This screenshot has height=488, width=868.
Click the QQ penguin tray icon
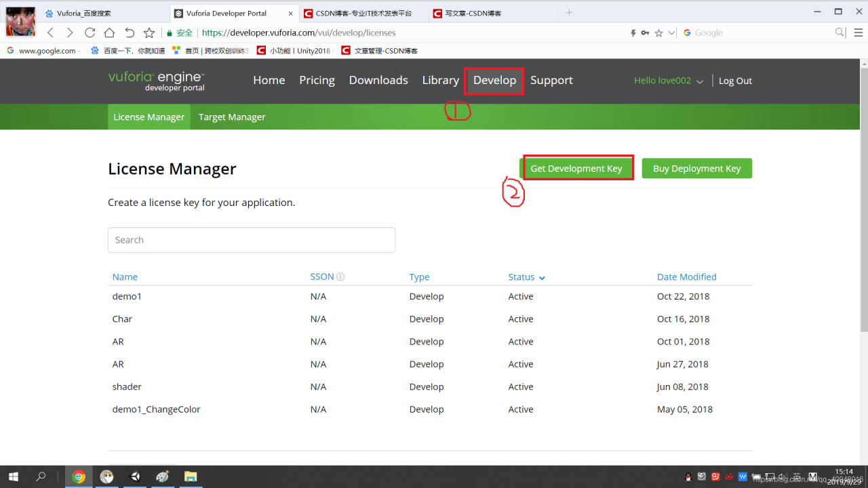[x=688, y=476]
